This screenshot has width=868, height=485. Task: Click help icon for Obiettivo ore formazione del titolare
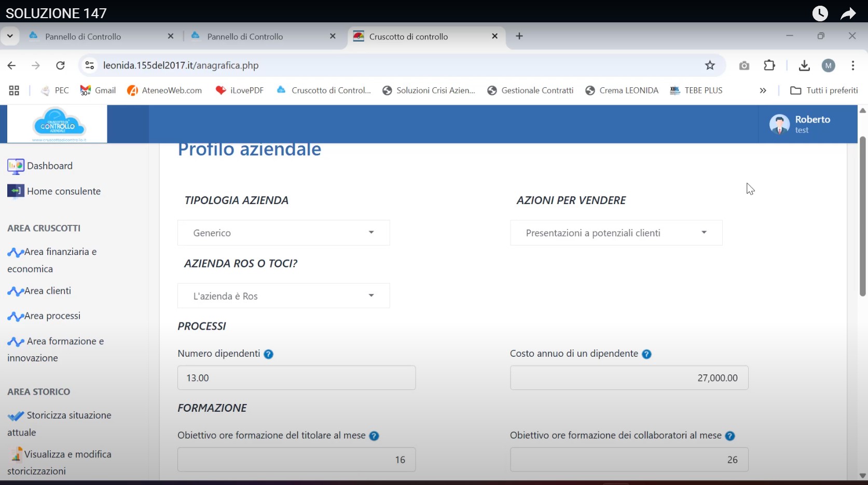[x=374, y=436]
